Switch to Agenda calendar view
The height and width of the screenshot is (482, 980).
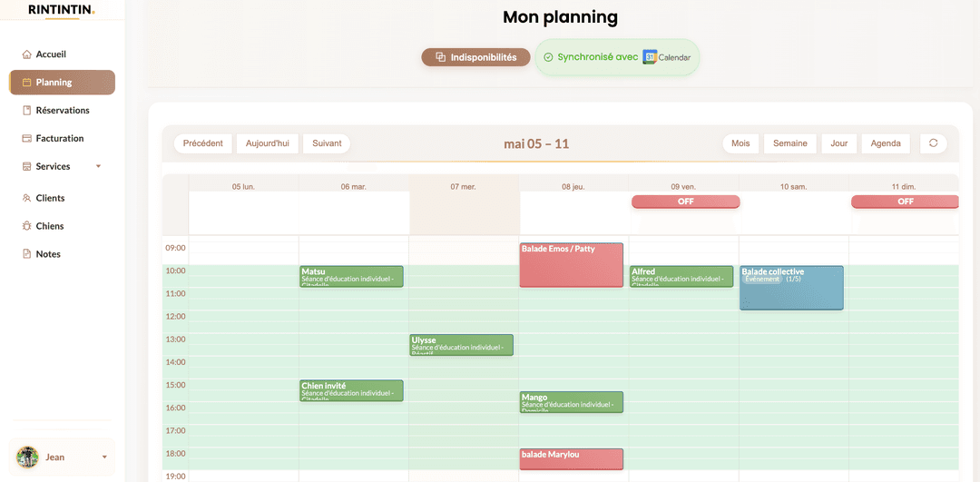(x=886, y=143)
